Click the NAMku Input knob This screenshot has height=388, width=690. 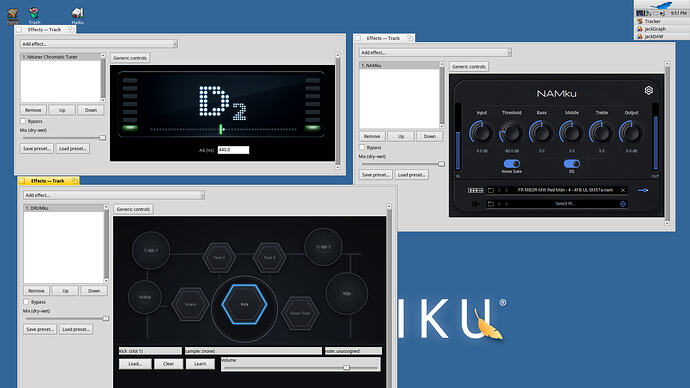point(481,132)
